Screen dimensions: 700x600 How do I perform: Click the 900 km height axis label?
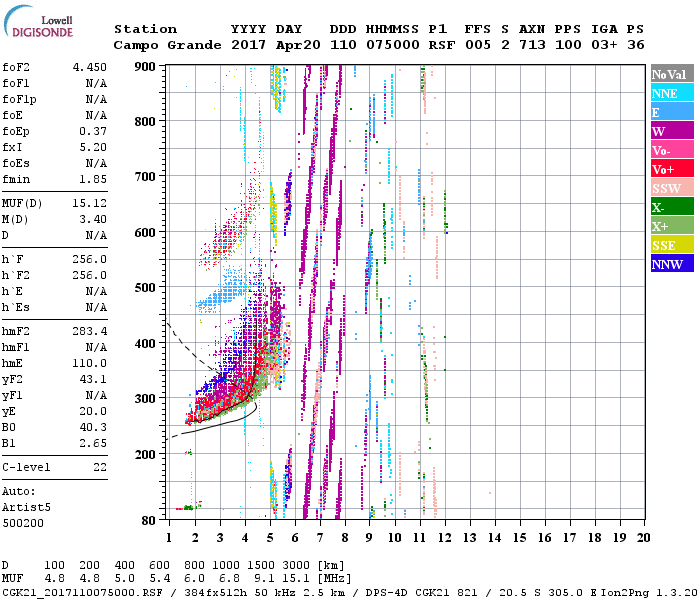click(145, 67)
